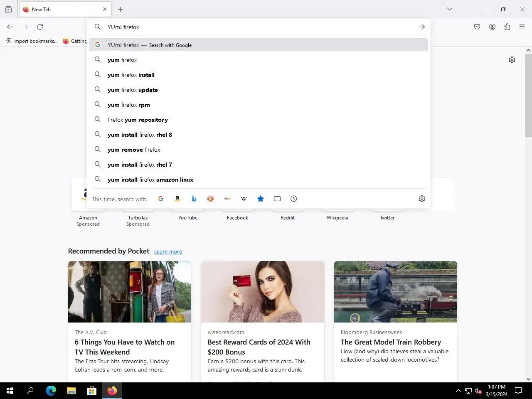
Task: Close the New Tab tab
Action: [x=105, y=9]
